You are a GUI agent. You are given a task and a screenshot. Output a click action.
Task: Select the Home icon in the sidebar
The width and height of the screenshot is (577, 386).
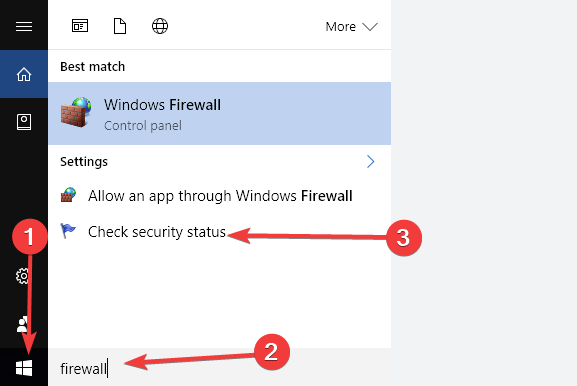point(24,74)
